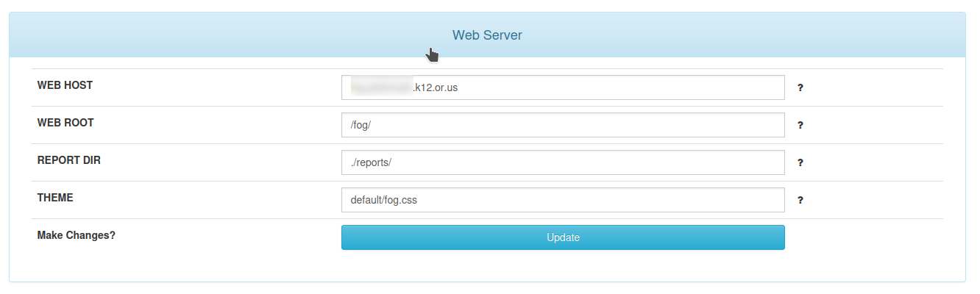
Task: Click the WEB ROOT row label
Action: 65,123
